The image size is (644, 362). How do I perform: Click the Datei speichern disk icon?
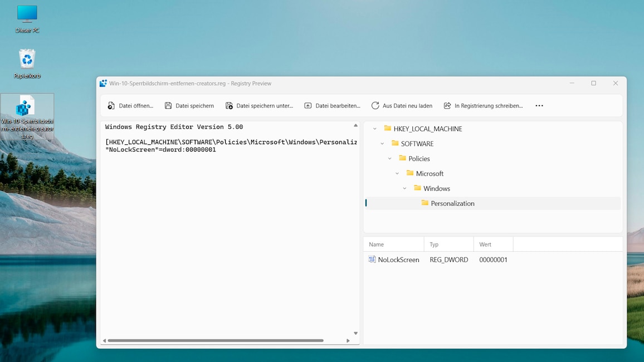[168, 105]
